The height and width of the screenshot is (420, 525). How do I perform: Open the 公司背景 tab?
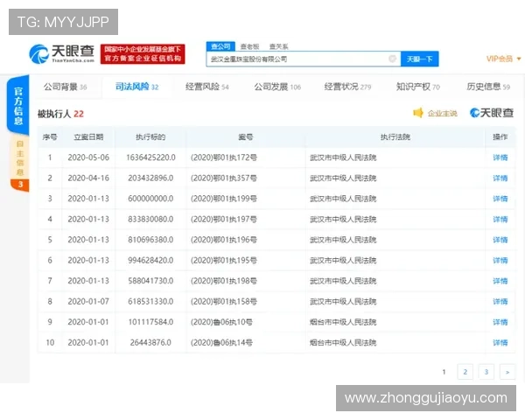pos(66,87)
